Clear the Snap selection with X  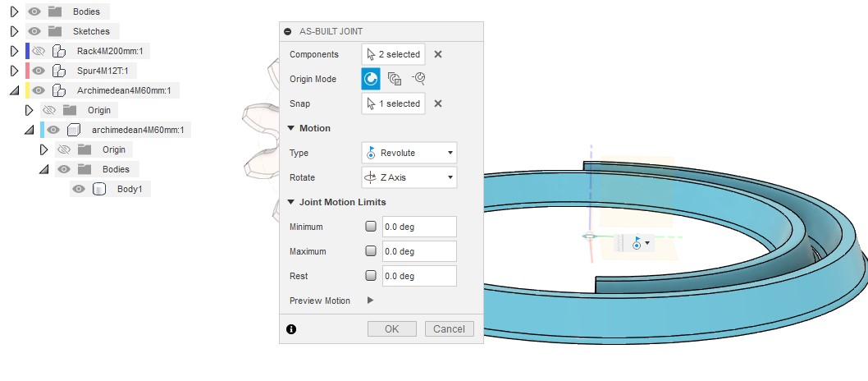[x=438, y=103]
